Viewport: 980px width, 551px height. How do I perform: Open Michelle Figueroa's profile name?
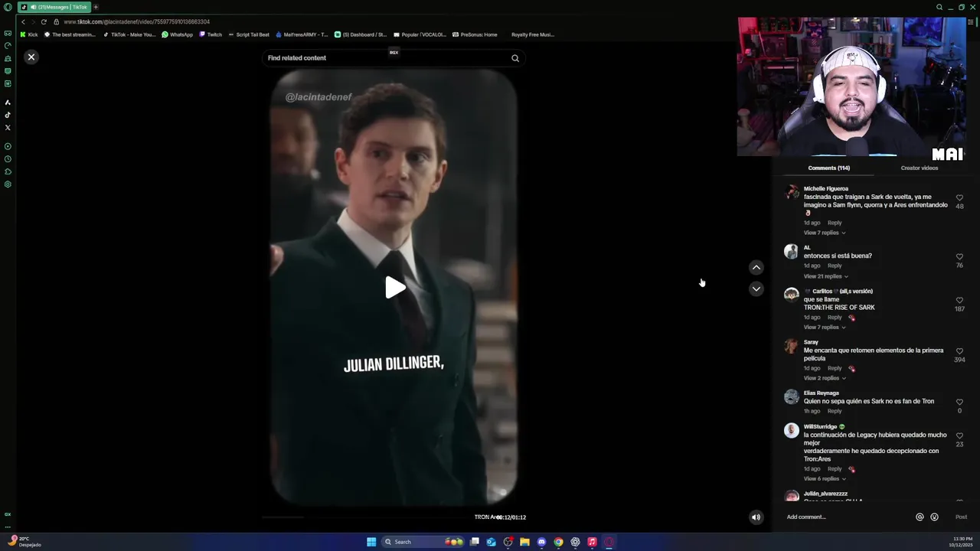[x=825, y=188]
